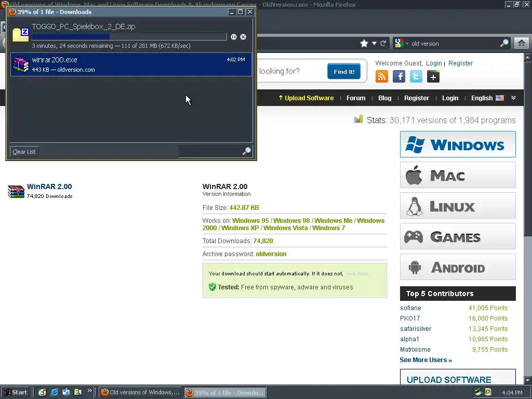Click the Matrixisme contributor name
532x399 pixels.
(415, 350)
